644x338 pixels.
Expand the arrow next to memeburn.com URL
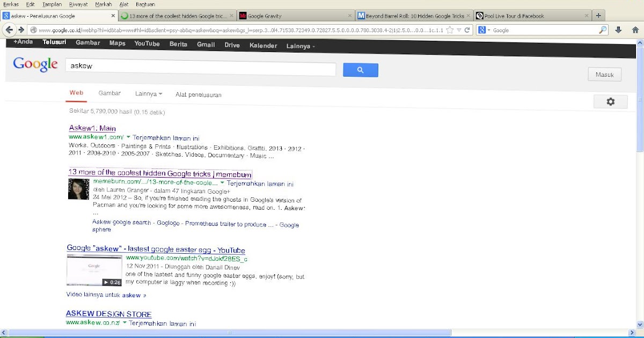pyautogui.click(x=222, y=183)
